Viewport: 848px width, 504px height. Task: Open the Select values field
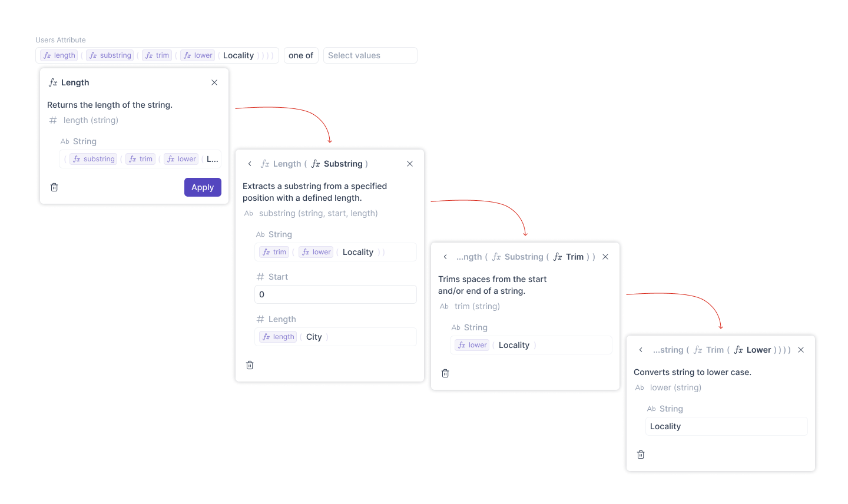click(370, 55)
